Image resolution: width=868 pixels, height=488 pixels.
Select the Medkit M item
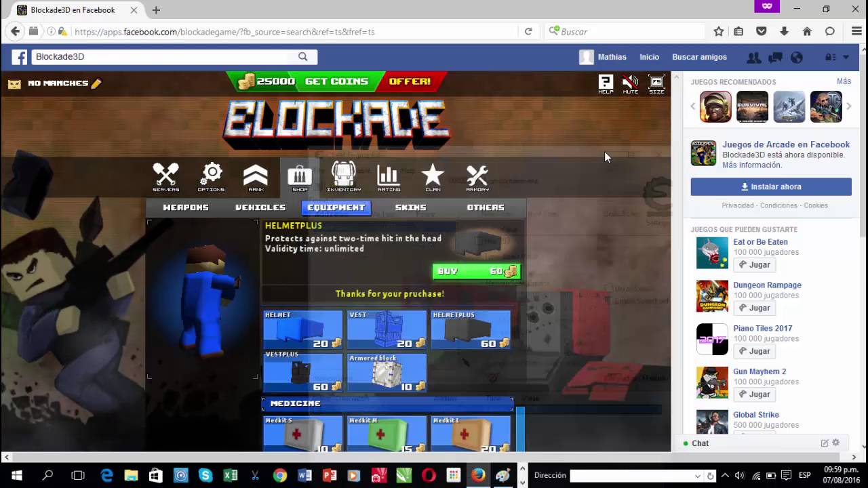[x=387, y=434]
